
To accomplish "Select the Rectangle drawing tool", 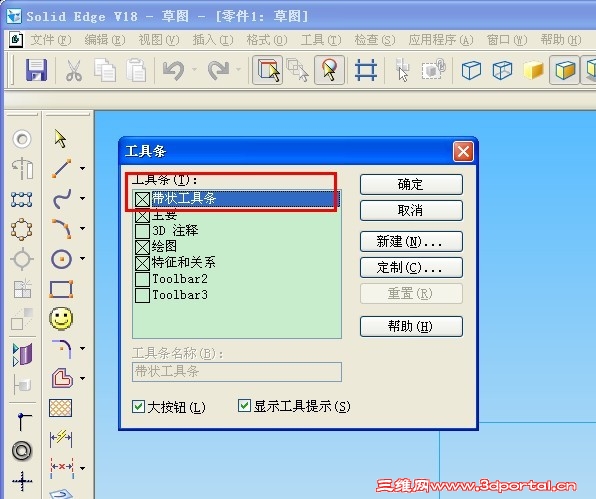I will click(x=61, y=289).
